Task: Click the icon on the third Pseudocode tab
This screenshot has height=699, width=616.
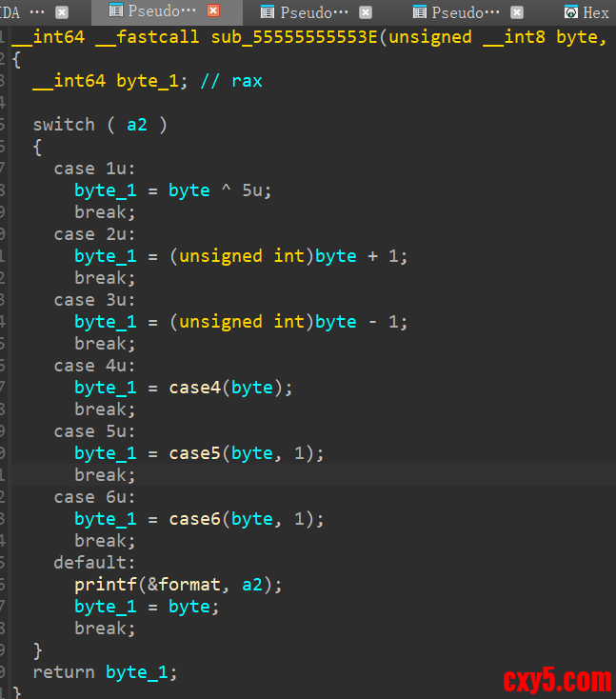Action: tap(419, 12)
